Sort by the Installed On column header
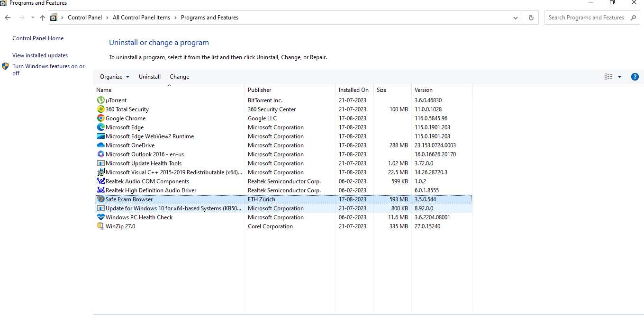 354,90
